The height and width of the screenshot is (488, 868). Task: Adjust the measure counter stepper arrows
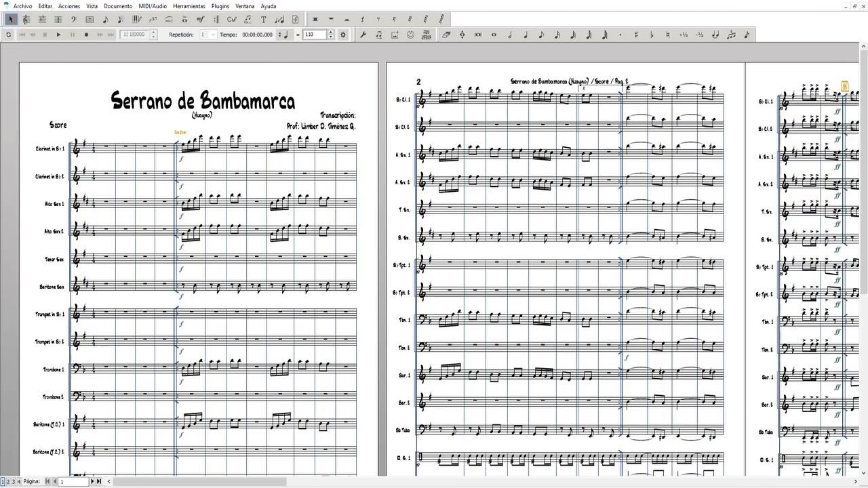(154, 35)
